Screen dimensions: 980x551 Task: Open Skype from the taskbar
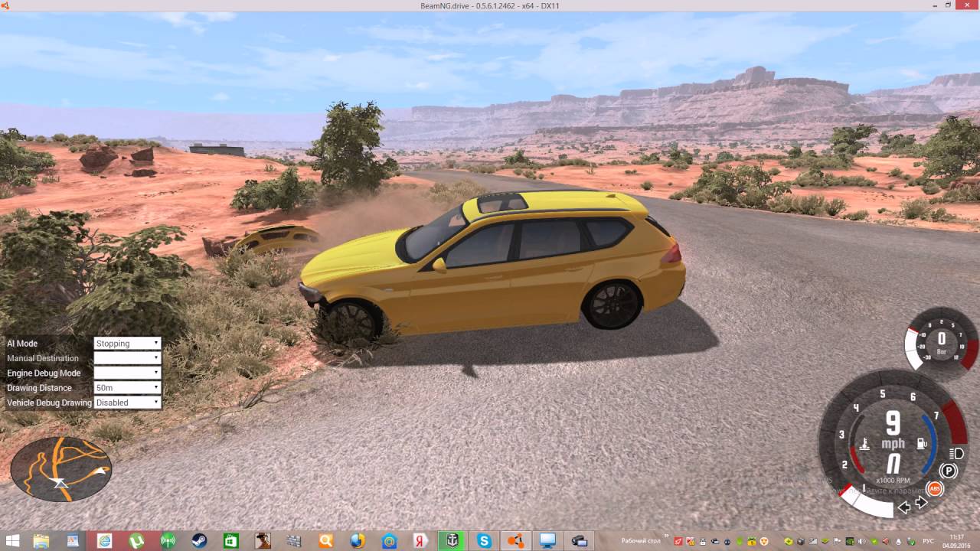484,541
